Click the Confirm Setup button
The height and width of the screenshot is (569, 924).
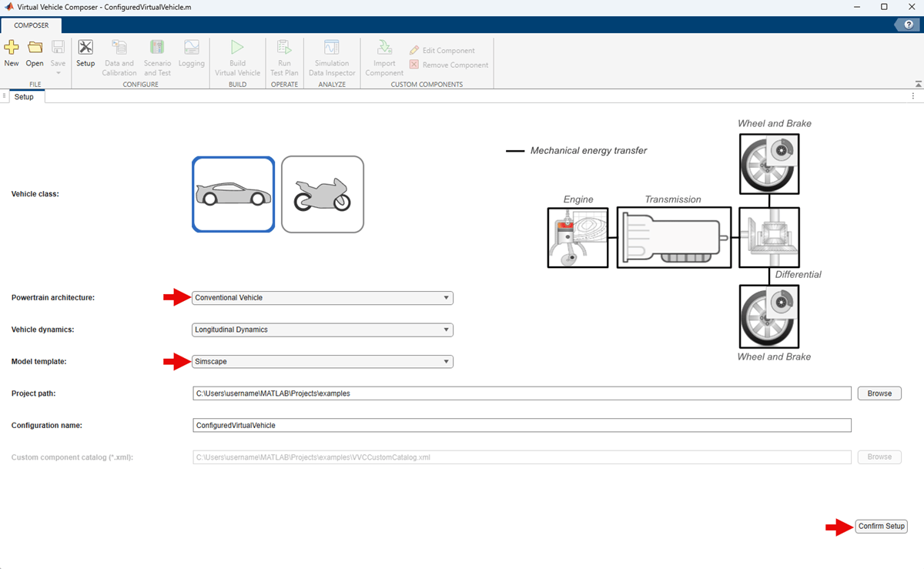882,527
